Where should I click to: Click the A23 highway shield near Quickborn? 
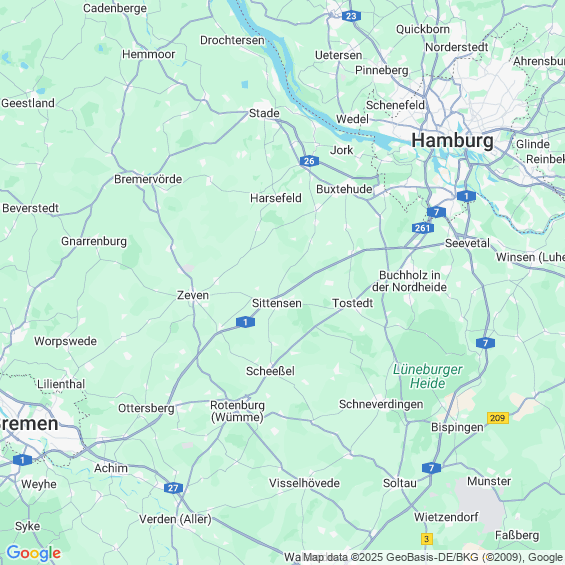(x=351, y=16)
